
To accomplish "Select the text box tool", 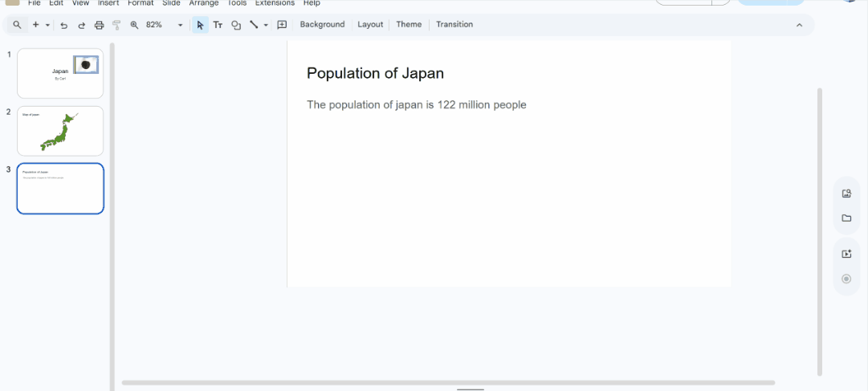I will point(218,25).
